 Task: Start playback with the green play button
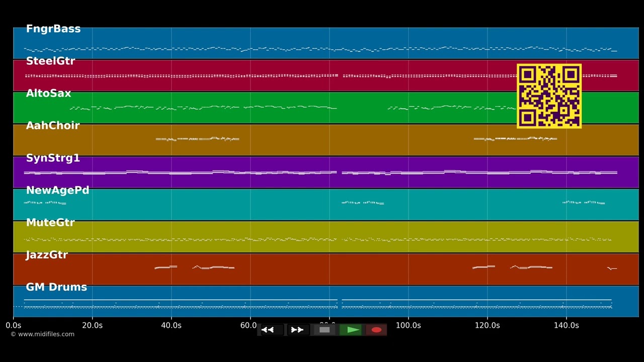[x=351, y=330]
